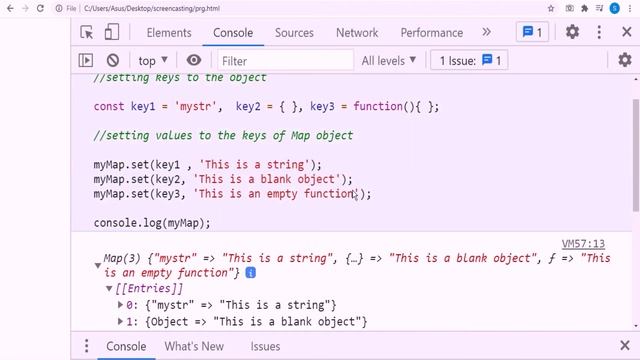The image size is (640, 360).
Task: Open the 1 Issue link in console bar
Action: (469, 61)
